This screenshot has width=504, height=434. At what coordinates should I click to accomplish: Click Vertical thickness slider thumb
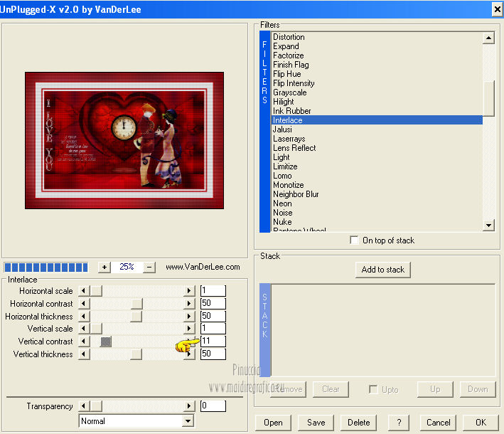[x=136, y=354]
